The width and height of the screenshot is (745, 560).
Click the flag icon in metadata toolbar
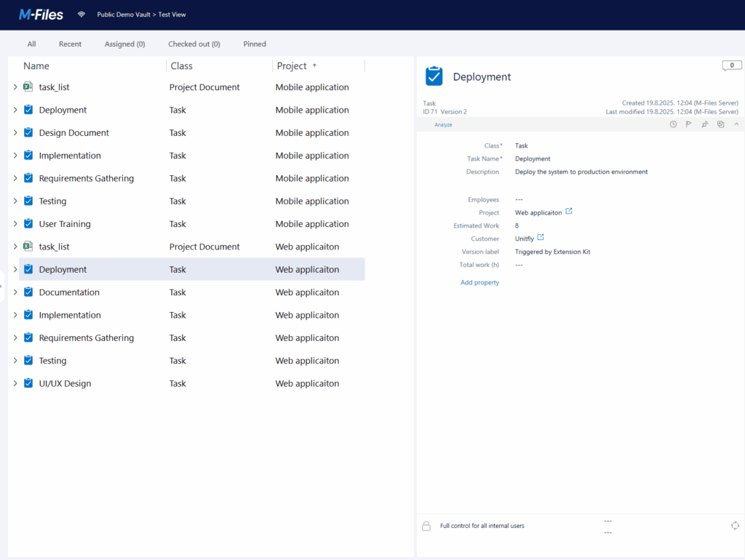[x=688, y=124]
